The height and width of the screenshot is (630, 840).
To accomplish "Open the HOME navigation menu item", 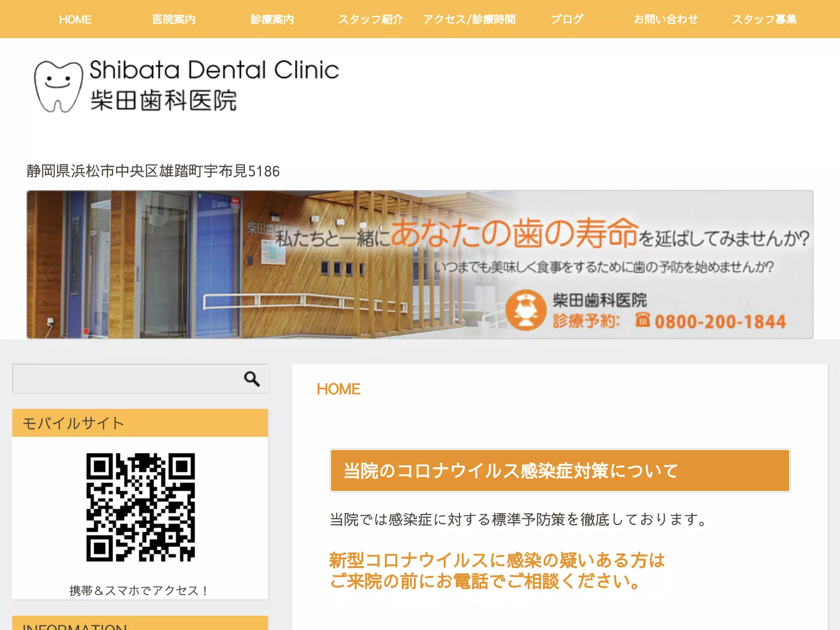I will 75,19.
